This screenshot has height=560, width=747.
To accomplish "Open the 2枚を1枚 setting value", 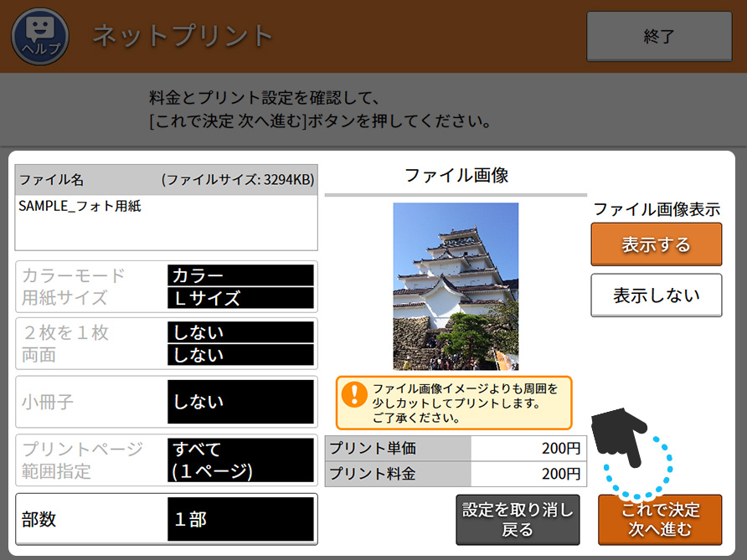I will [240, 332].
